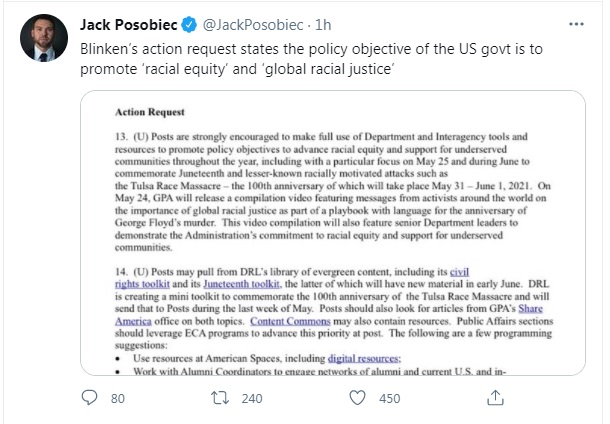
Task: Click the Juneteenth toolkit link text
Action: (x=241, y=284)
